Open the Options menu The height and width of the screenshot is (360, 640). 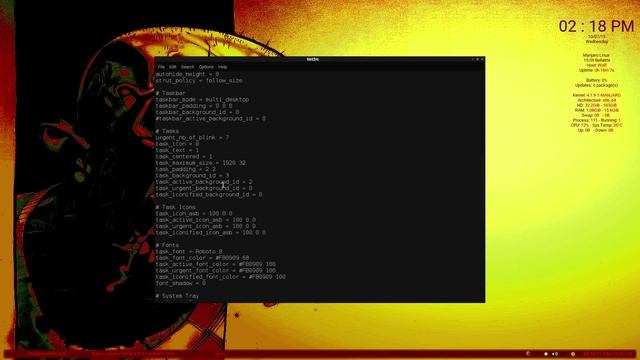point(206,67)
